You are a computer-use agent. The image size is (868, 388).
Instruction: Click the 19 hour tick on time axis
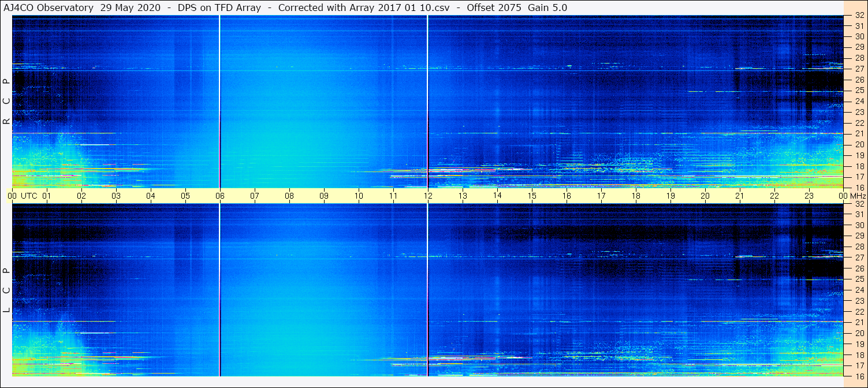(670, 196)
